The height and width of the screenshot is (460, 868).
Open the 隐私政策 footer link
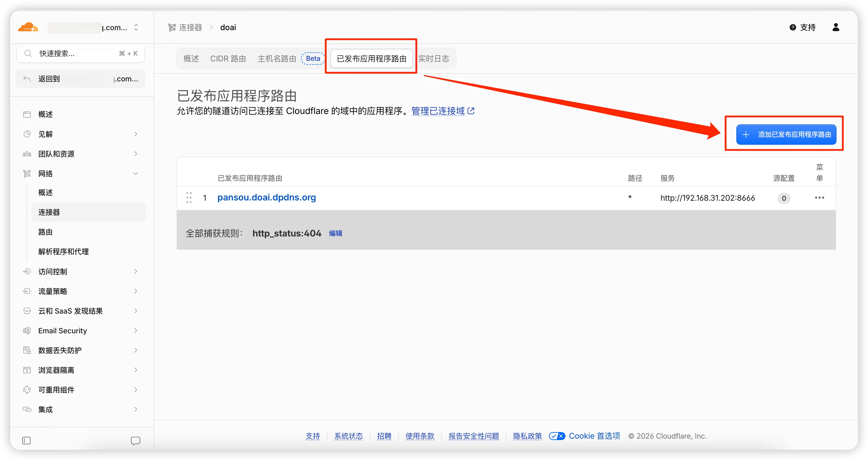[527, 436]
